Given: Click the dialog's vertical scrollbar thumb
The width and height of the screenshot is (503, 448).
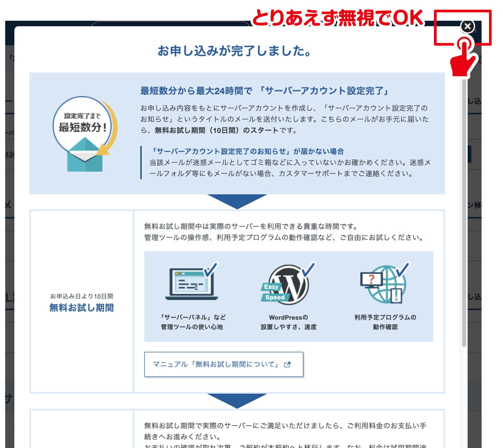Looking at the screenshot, I should coord(464,213).
